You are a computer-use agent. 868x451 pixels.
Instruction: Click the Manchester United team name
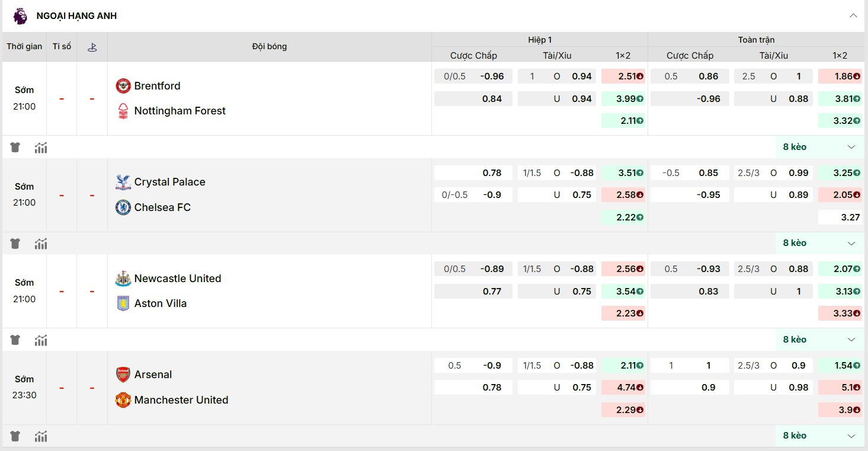(x=181, y=400)
